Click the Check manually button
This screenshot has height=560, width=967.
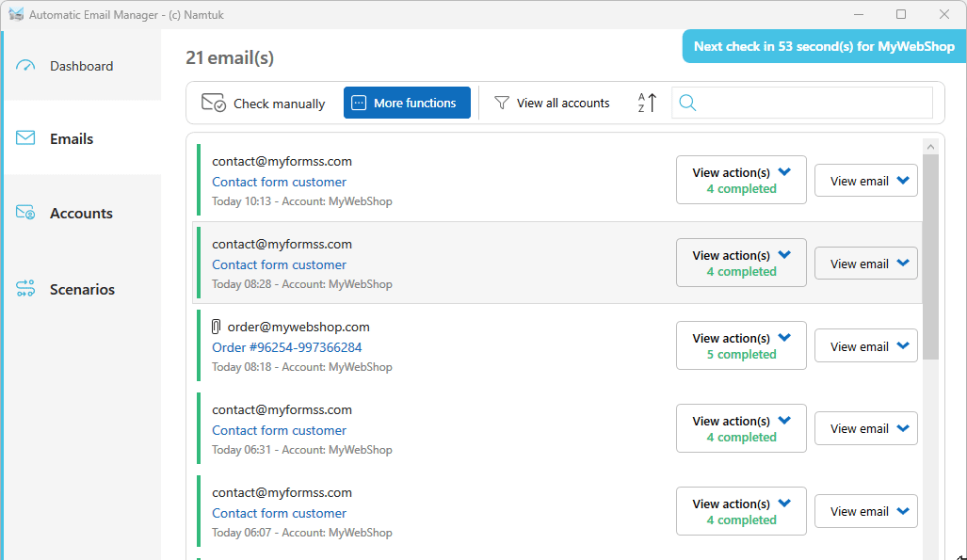click(264, 103)
